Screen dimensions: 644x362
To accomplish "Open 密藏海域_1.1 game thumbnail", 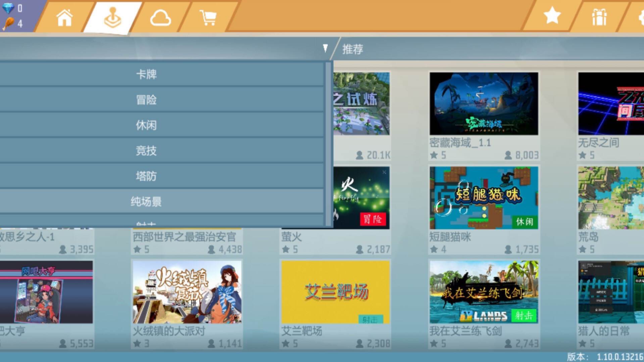I will click(484, 104).
